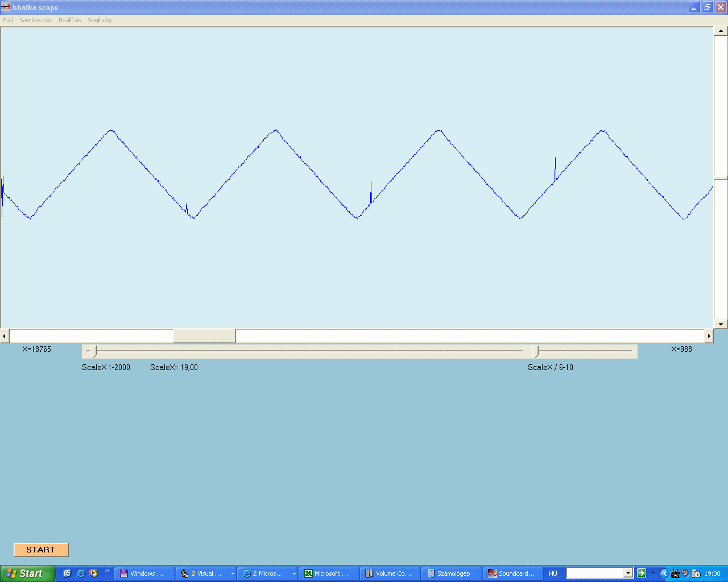Click the 19:30 taskbar clock
The image size is (728, 582).
click(x=712, y=573)
